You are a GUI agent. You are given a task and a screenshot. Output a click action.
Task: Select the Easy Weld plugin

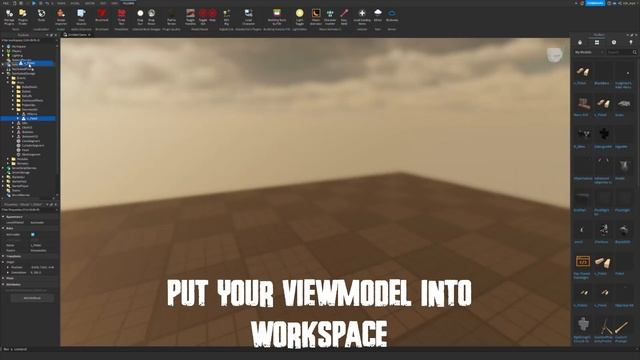click(x=344, y=17)
